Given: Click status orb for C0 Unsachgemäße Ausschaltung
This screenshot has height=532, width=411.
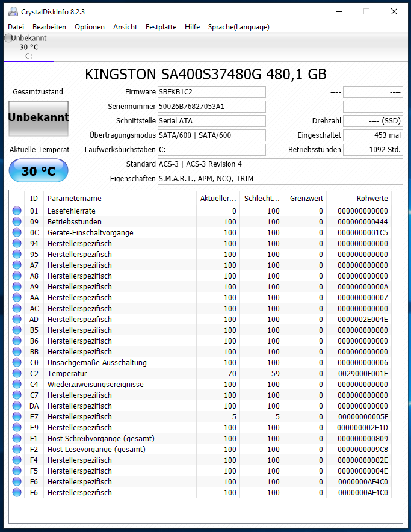Looking at the screenshot, I should [17, 362].
